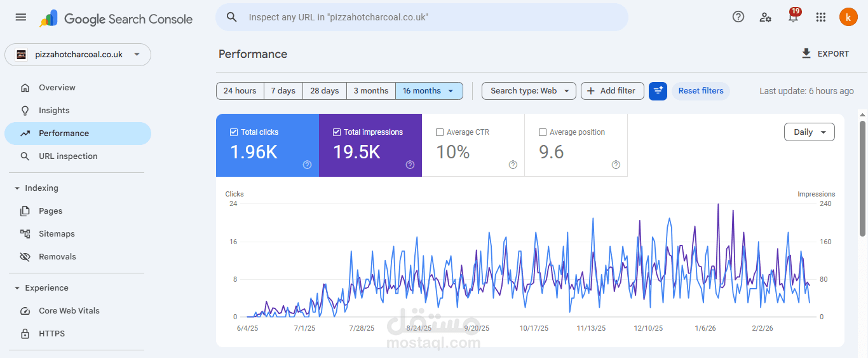Open the orange account avatar

coord(848,17)
